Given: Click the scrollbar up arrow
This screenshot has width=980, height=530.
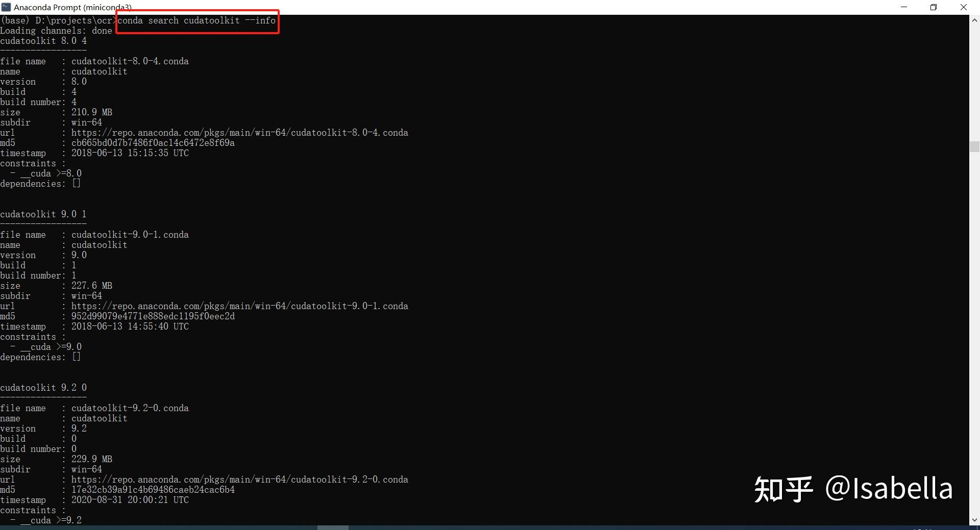Looking at the screenshot, I should point(974,21).
